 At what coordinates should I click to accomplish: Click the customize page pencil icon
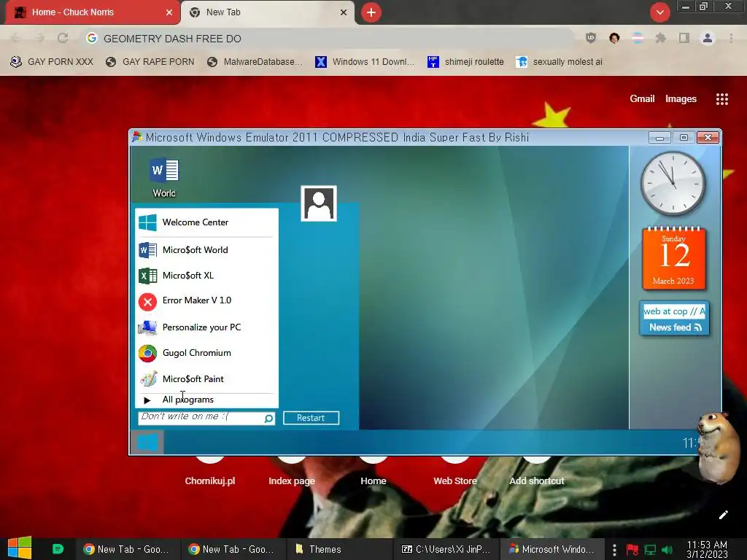(x=723, y=515)
